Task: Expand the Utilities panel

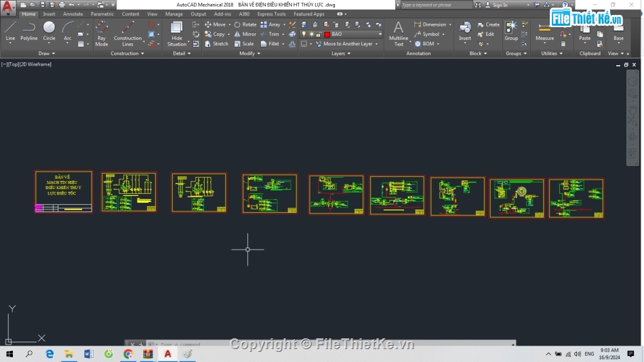Action: coord(552,54)
